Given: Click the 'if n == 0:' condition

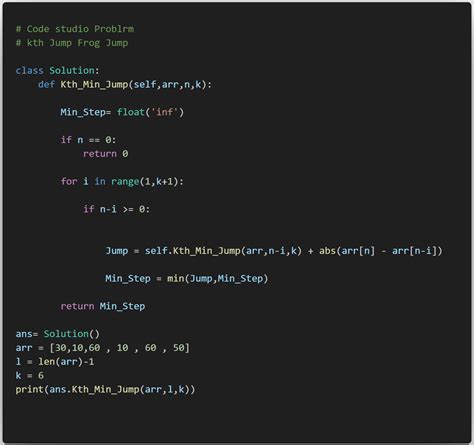Looking at the screenshot, I should pos(88,140).
